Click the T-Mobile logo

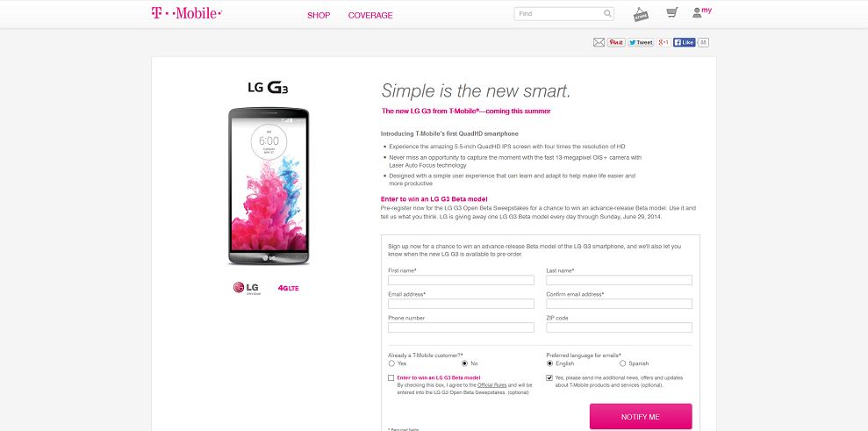coord(187,13)
